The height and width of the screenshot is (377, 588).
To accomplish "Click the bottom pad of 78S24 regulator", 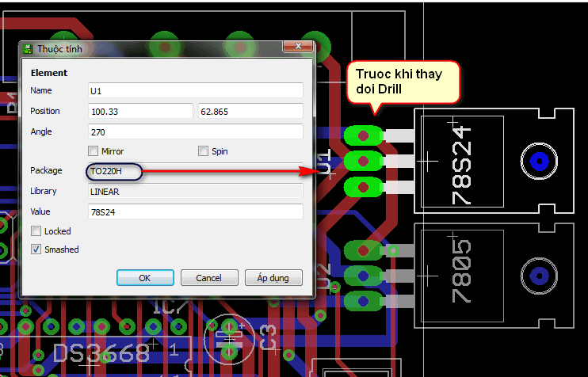I will tap(363, 187).
